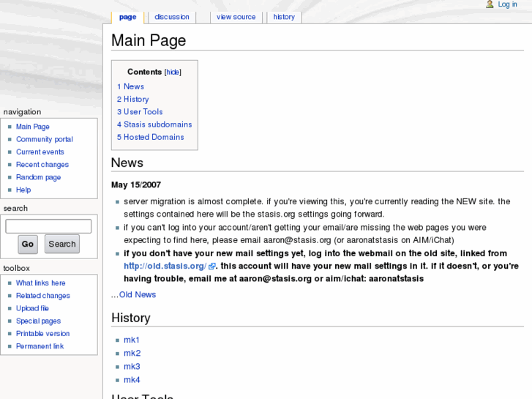Click the Search button
The height and width of the screenshot is (399, 532).
coord(62,244)
